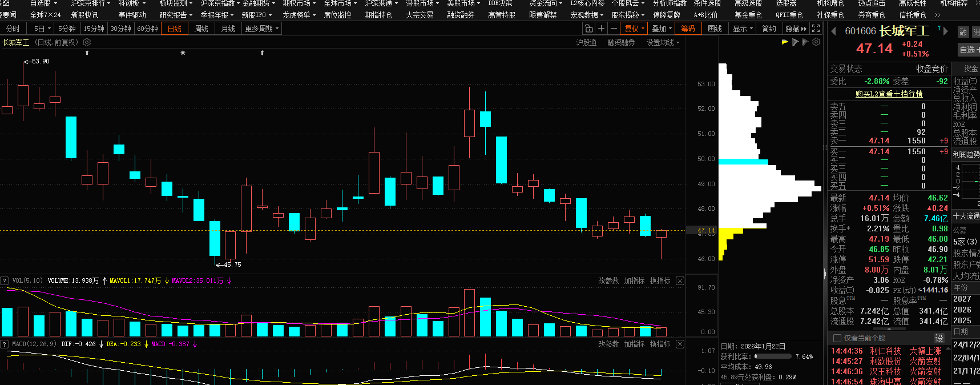This screenshot has width=980, height=385.
Task: Open help icon for VOL indicator
Action: click(x=5, y=280)
